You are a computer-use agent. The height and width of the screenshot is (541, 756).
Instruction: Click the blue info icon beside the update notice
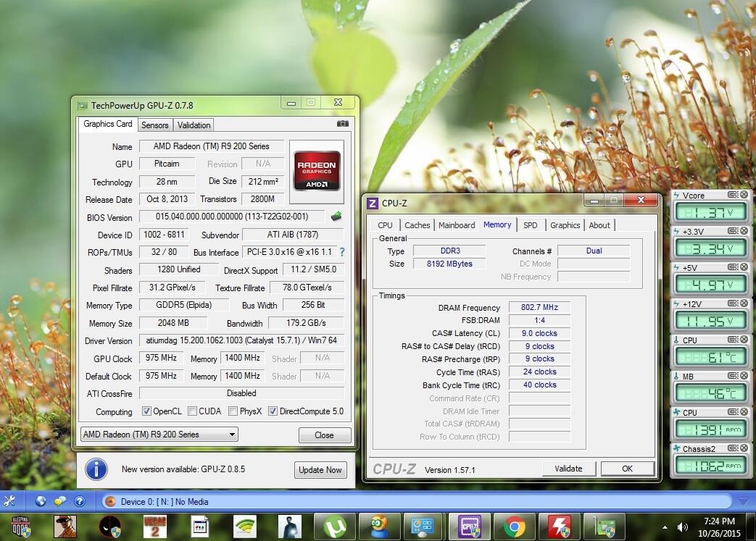click(96, 469)
